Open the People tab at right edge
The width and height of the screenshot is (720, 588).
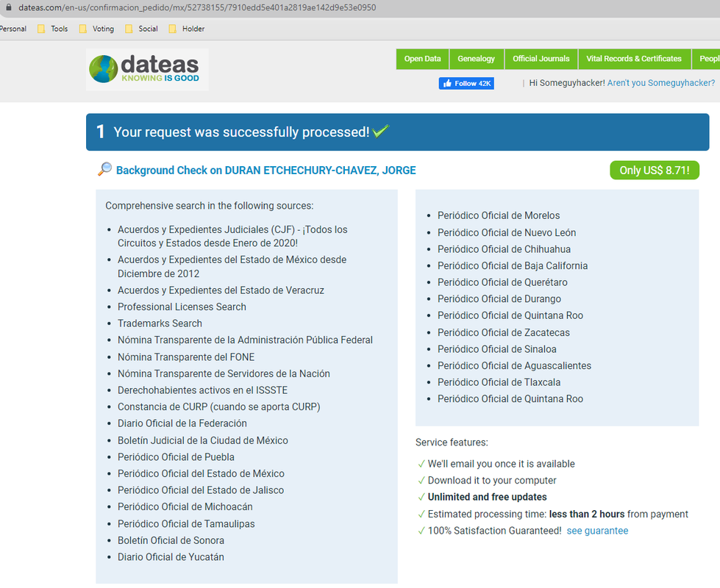[707, 59]
